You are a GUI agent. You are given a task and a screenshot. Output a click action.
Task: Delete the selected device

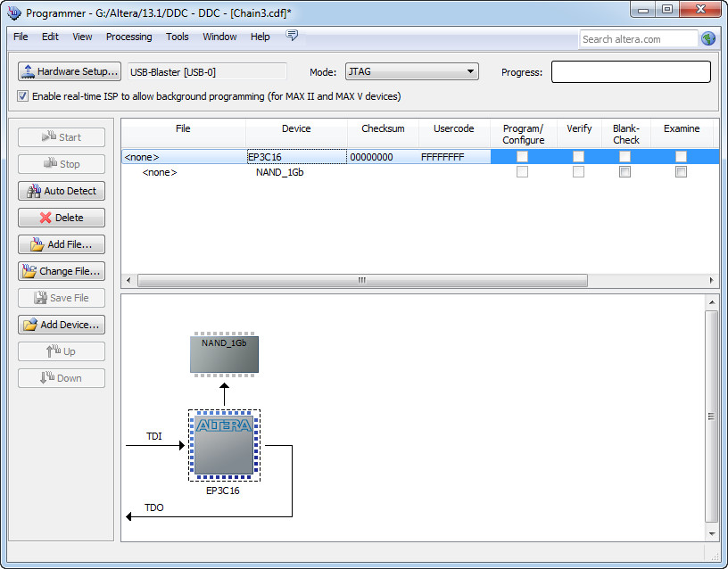pyautogui.click(x=62, y=218)
